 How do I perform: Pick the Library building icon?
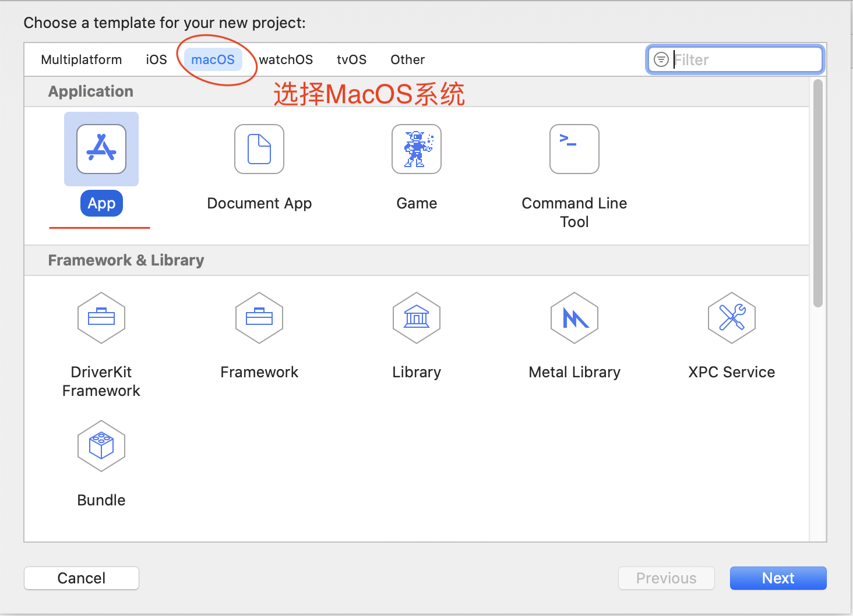[x=417, y=318]
